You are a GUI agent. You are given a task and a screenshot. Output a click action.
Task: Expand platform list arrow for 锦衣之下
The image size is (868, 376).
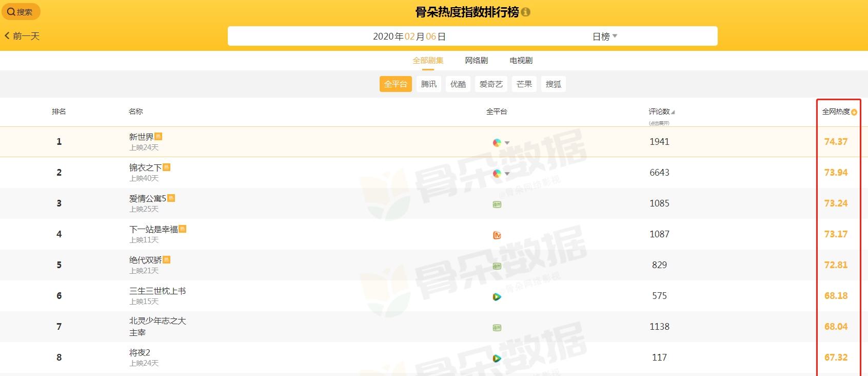[507, 174]
